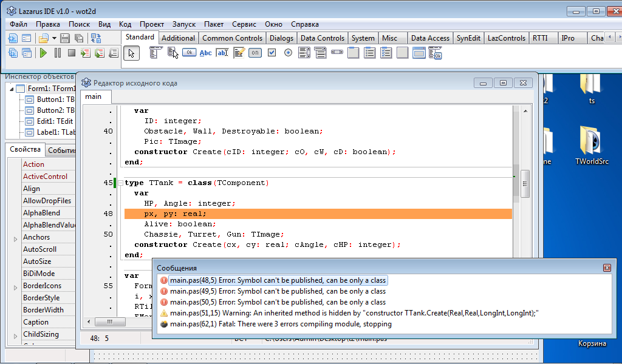Switch to the Additional palette tab
Image resolution: width=622 pixels, height=364 pixels.
pos(178,38)
